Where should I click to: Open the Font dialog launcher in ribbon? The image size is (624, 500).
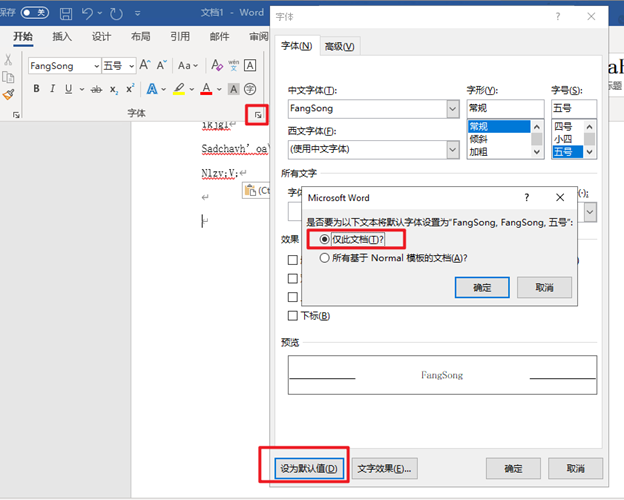click(258, 115)
